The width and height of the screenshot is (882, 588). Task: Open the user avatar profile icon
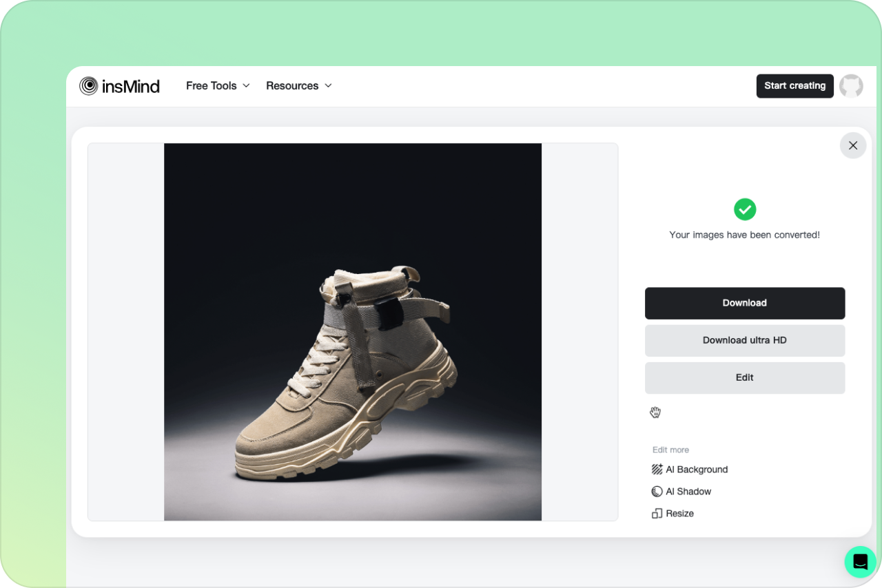point(851,86)
